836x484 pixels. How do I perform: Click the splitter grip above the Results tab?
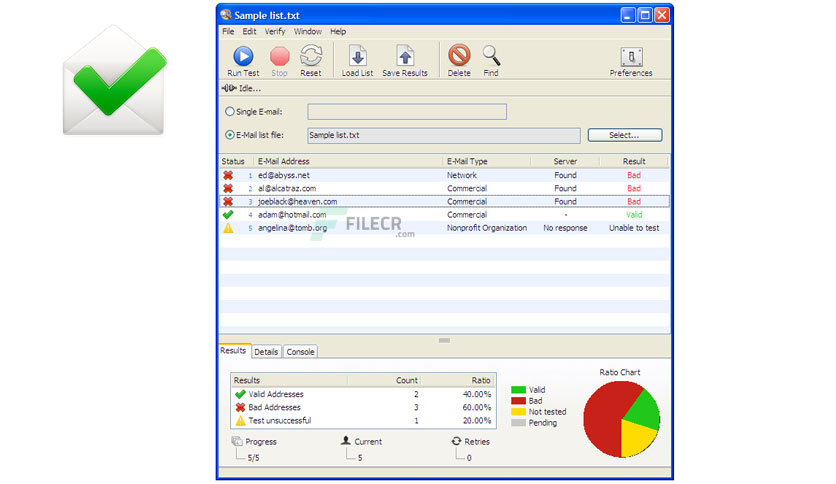point(444,340)
